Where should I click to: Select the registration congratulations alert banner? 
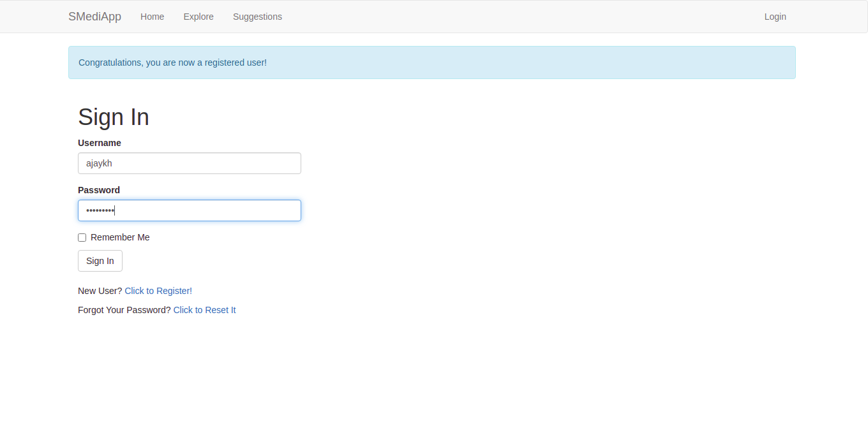click(432, 62)
